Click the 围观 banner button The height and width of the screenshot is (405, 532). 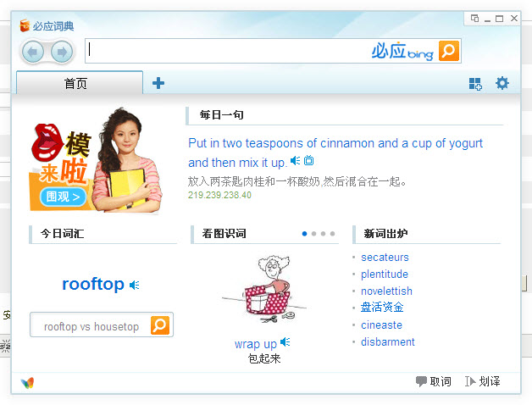tap(63, 197)
